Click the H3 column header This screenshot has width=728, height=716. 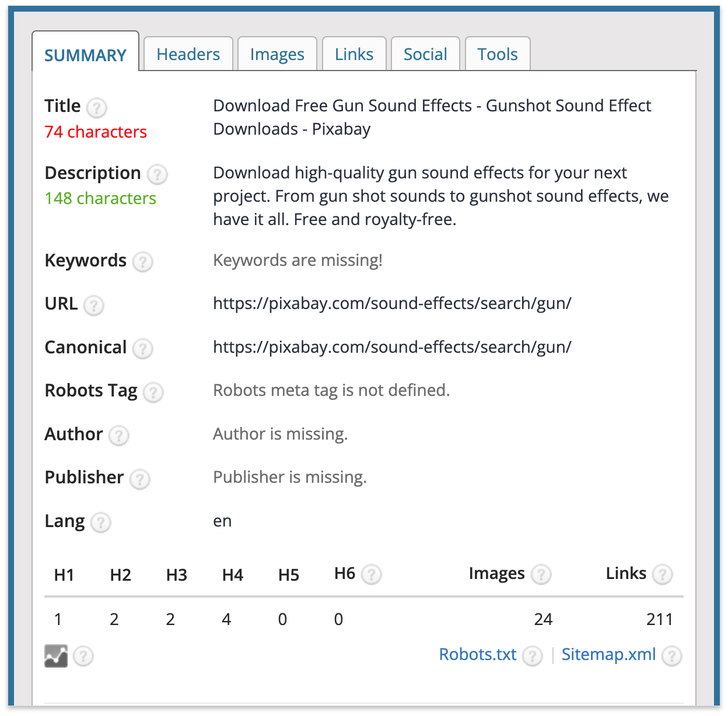[177, 575]
